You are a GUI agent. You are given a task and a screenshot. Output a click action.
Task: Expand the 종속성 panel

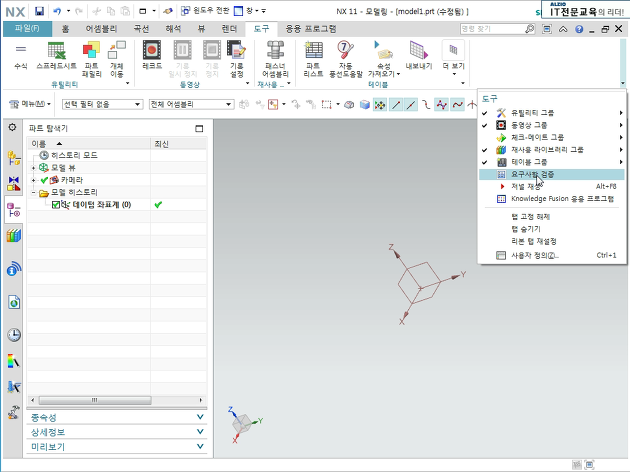pyautogui.click(x=117, y=417)
